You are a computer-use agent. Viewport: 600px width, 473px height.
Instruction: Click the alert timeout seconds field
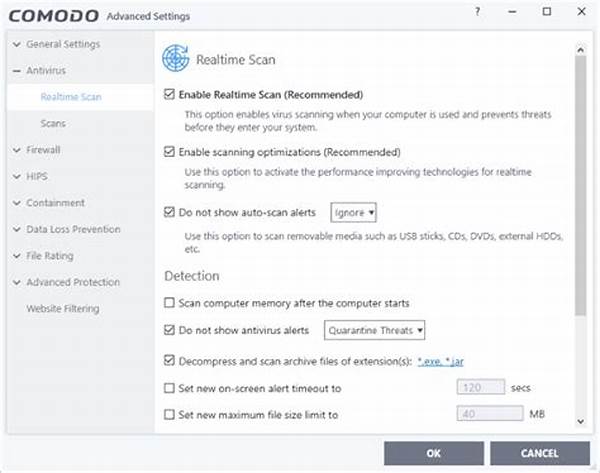[481, 387]
